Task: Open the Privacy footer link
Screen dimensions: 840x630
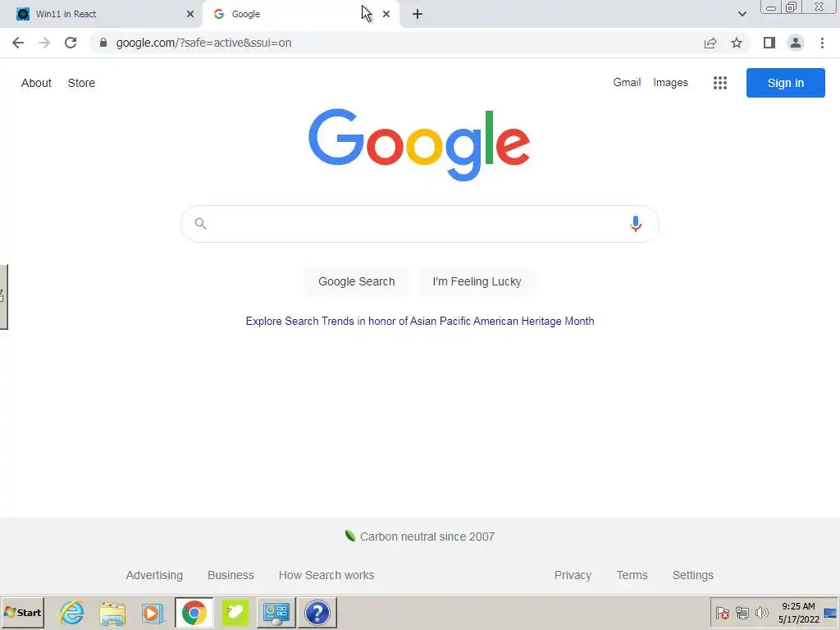Action: click(573, 575)
